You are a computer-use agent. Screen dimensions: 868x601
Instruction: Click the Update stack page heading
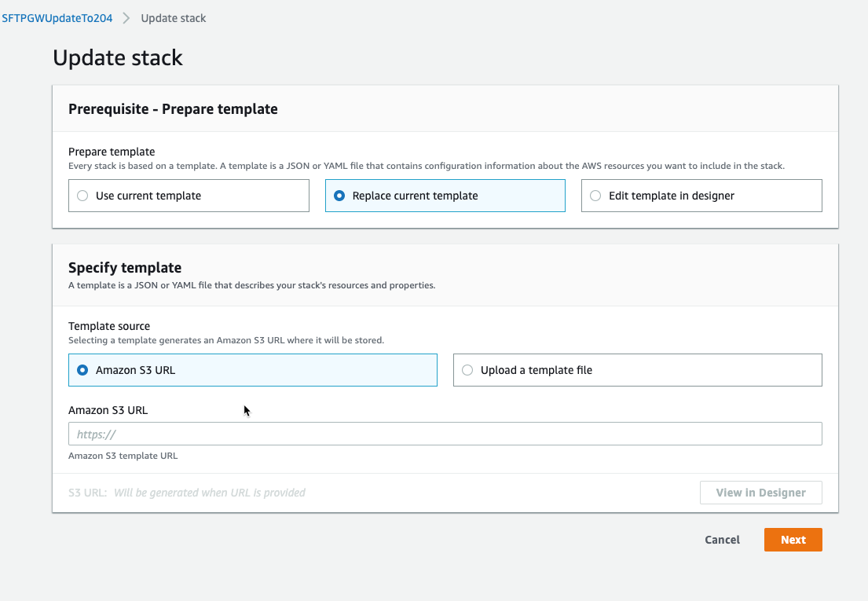tap(118, 57)
